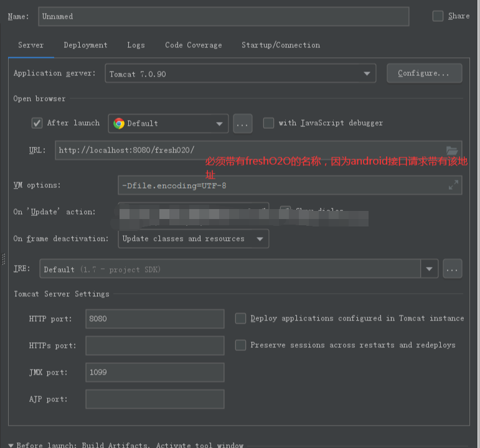The image size is (480, 448).
Task: Click the folder icon in the URL field
Action: (452, 150)
